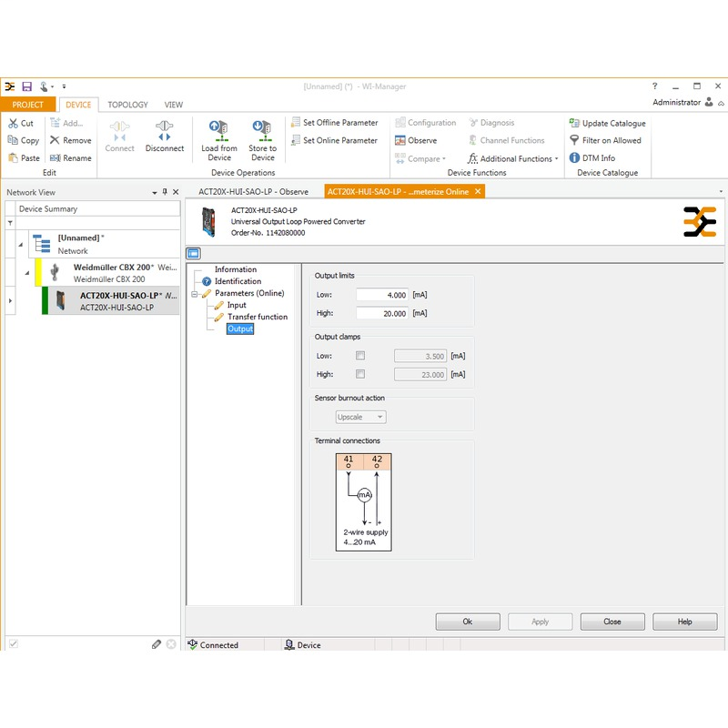Click the connection status icon next to Connected
This screenshot has width=728, height=728.
click(x=193, y=644)
